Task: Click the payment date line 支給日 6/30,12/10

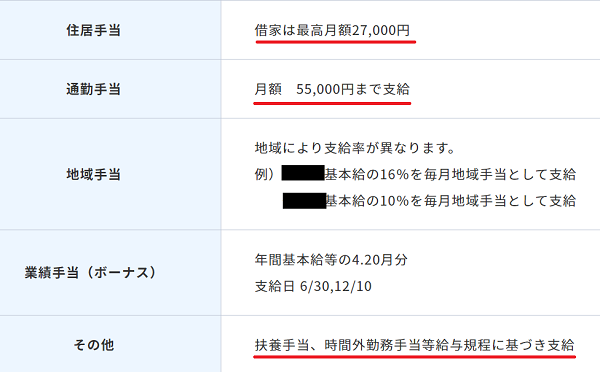Action: tap(313, 286)
